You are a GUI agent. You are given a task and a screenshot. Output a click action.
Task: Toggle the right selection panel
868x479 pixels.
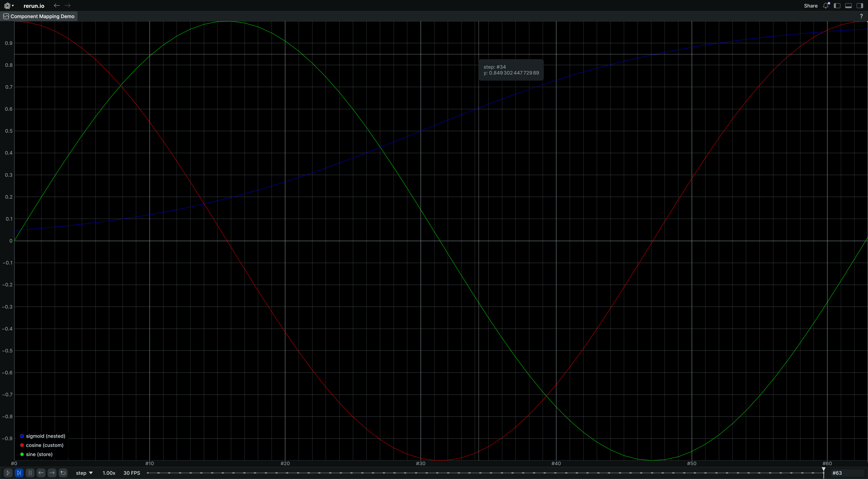click(x=860, y=6)
